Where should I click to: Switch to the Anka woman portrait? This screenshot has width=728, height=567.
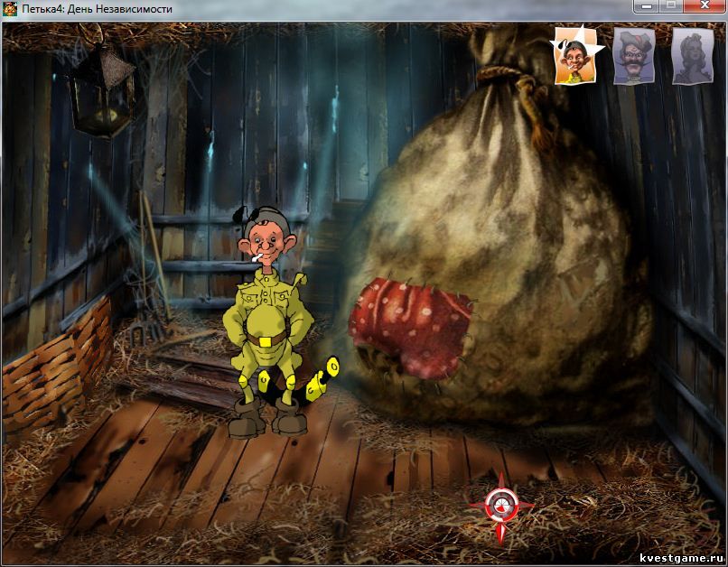(x=692, y=56)
